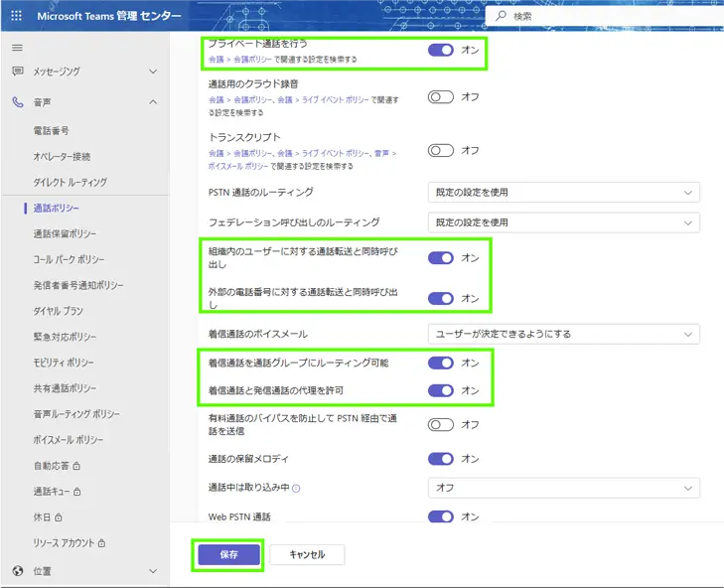Open モビリティ ポリシー in sidebar
The height and width of the screenshot is (588, 724).
[x=64, y=363]
